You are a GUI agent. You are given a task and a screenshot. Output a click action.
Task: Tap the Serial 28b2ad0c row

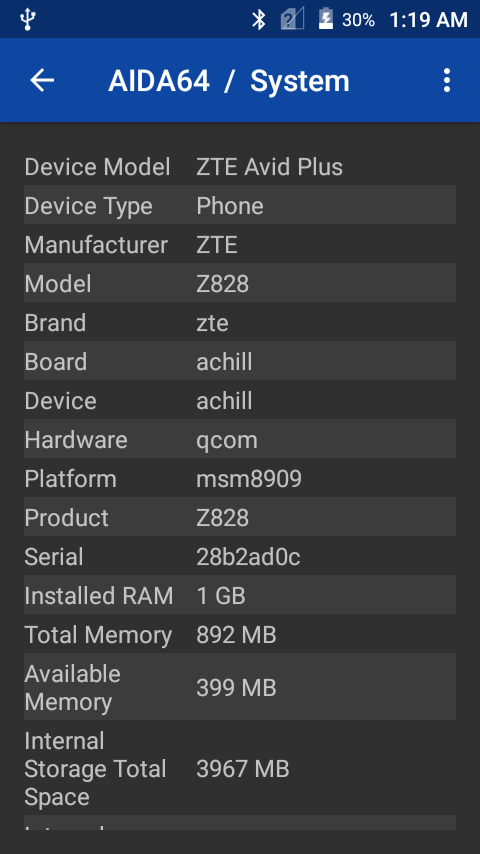pos(240,556)
